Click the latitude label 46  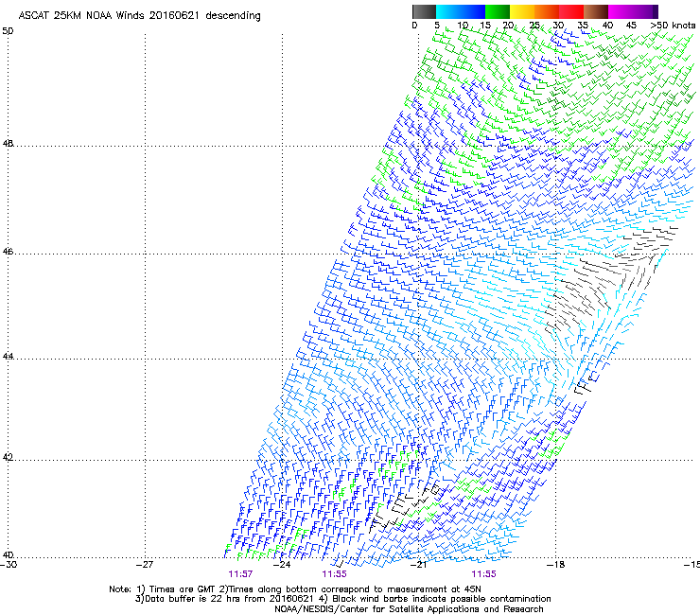coord(8,252)
